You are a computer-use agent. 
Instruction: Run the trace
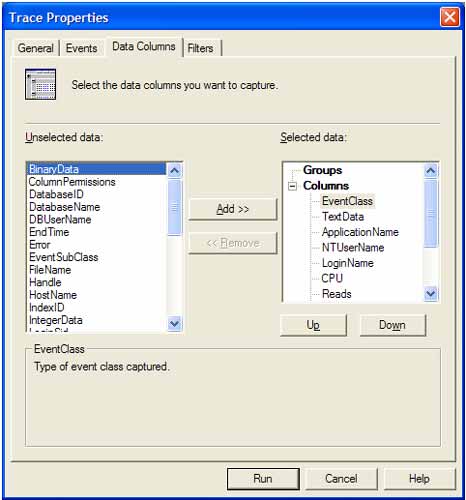point(263,479)
